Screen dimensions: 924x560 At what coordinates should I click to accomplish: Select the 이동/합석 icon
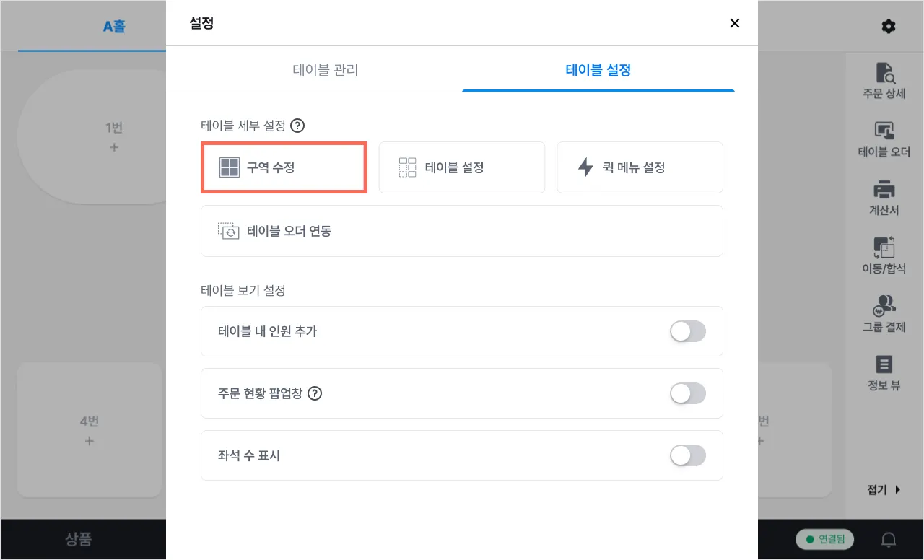point(884,249)
